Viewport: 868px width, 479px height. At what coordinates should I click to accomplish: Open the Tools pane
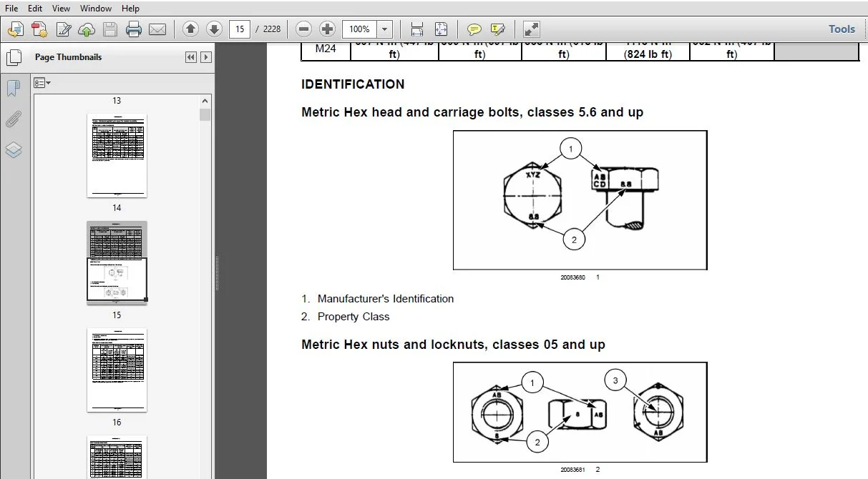[842, 29]
